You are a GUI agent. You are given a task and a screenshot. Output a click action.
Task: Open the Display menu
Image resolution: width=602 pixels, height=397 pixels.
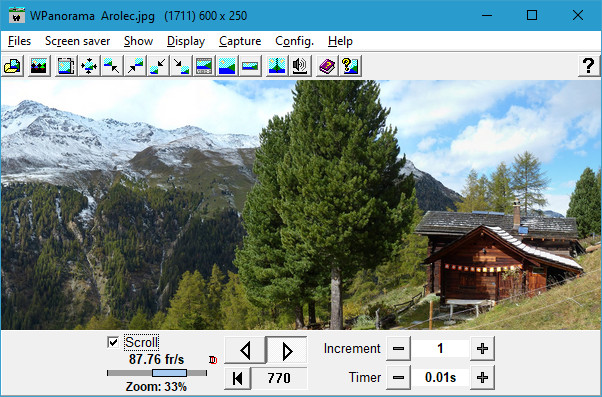point(186,41)
